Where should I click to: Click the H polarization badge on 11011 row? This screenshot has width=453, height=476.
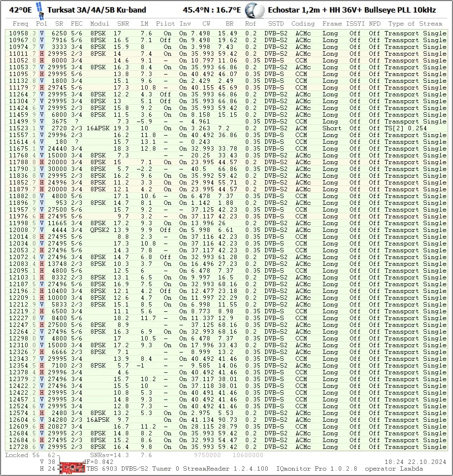coord(42,54)
